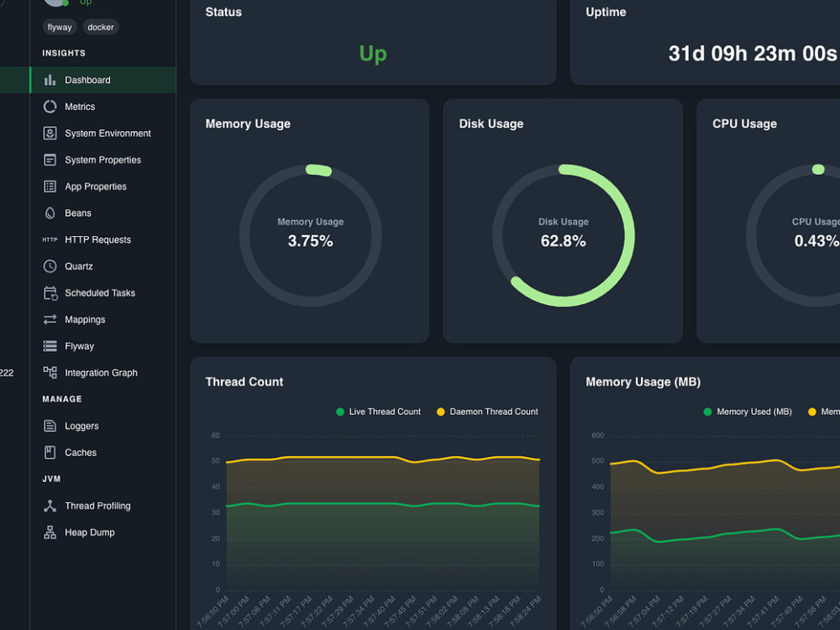
Task: Click the Loggers document icon
Action: (x=50, y=426)
